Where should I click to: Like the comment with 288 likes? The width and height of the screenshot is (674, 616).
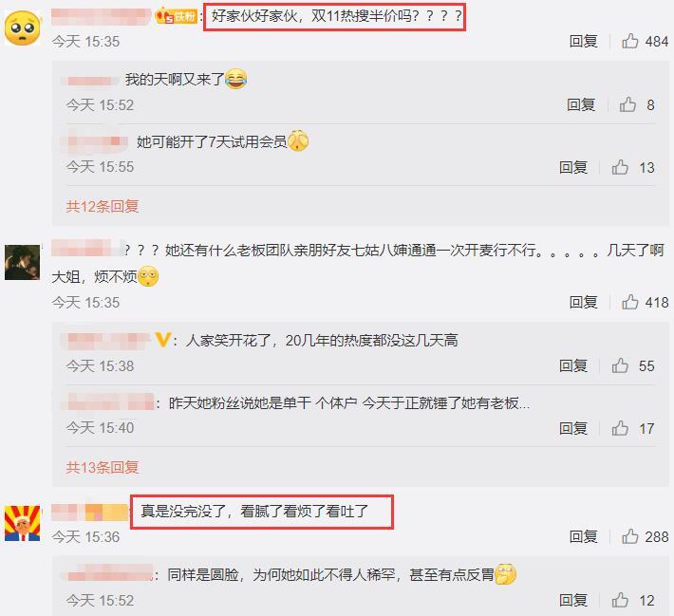click(x=629, y=536)
